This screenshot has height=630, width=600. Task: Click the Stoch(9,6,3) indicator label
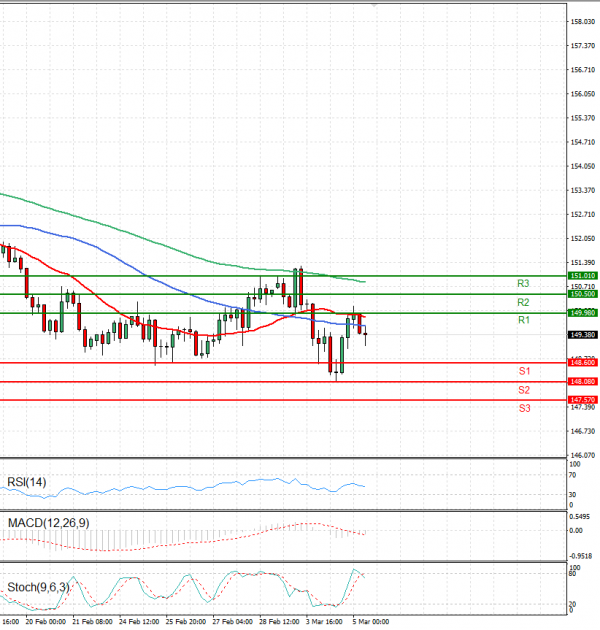point(39,587)
